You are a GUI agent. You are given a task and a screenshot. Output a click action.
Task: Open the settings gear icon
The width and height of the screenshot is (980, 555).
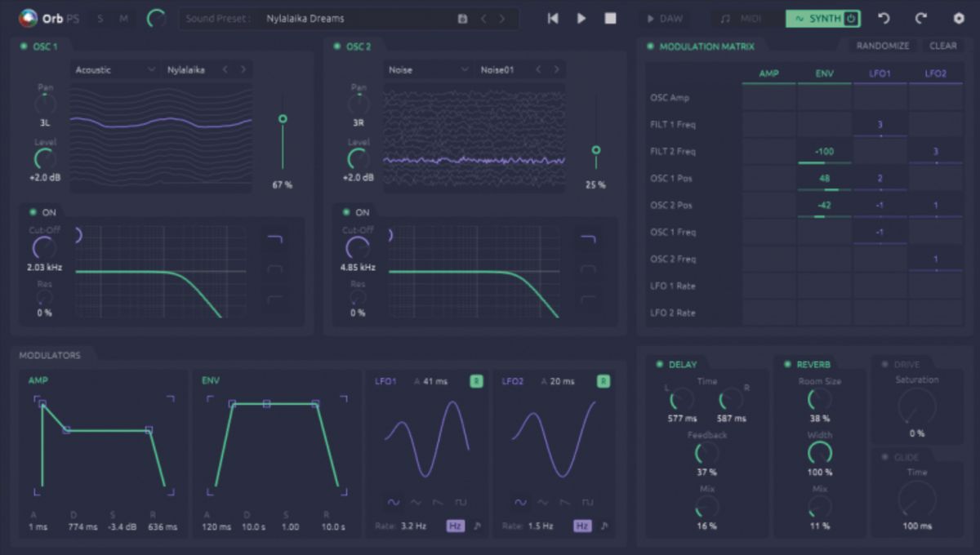click(960, 18)
